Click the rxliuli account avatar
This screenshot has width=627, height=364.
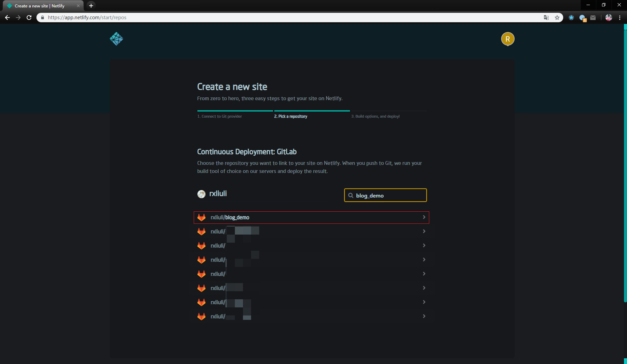[201, 194]
